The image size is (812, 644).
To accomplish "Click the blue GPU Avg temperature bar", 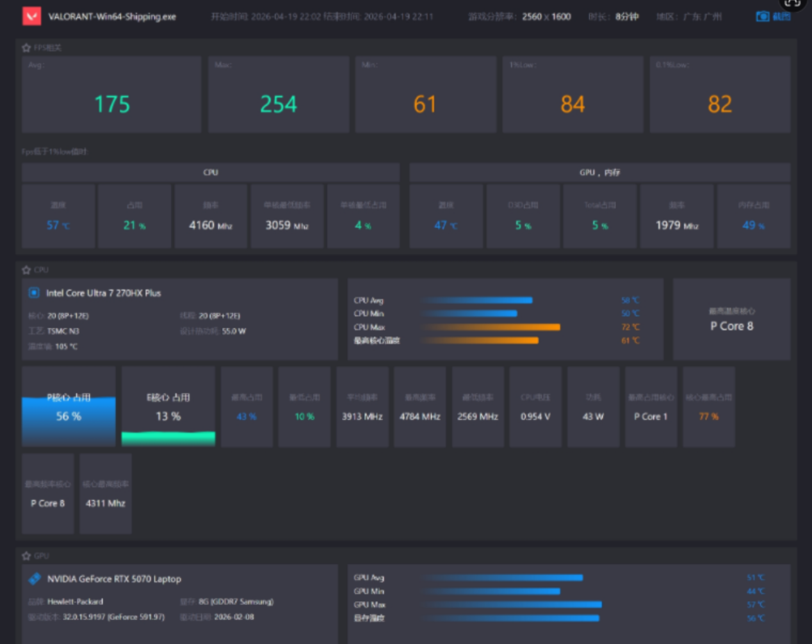I will pos(502,577).
